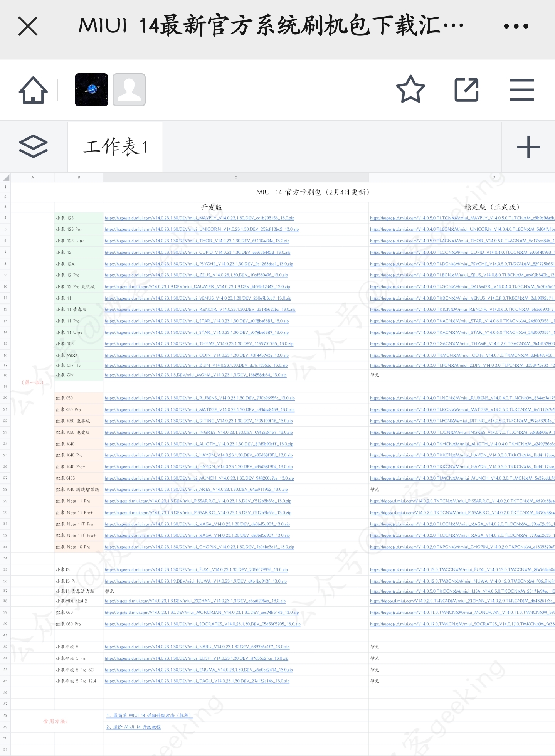Select the title cell MIUI 14 官方卡刷包
The image size is (555, 756).
[x=313, y=192]
